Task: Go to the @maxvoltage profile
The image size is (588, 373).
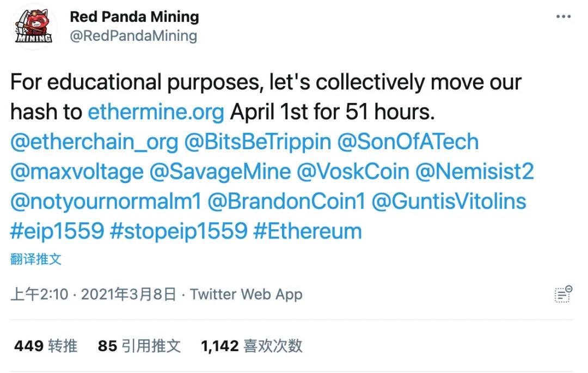Action: tap(77, 172)
